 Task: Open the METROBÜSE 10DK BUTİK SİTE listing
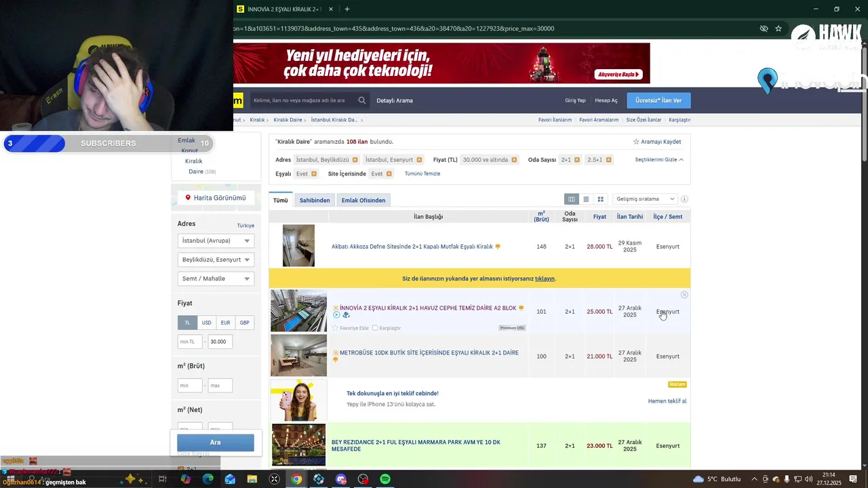click(429, 353)
